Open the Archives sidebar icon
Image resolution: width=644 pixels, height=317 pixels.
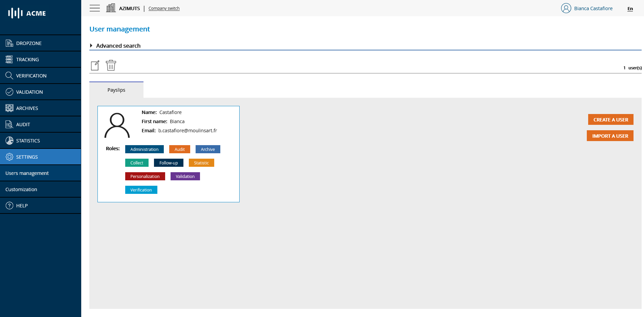9,108
